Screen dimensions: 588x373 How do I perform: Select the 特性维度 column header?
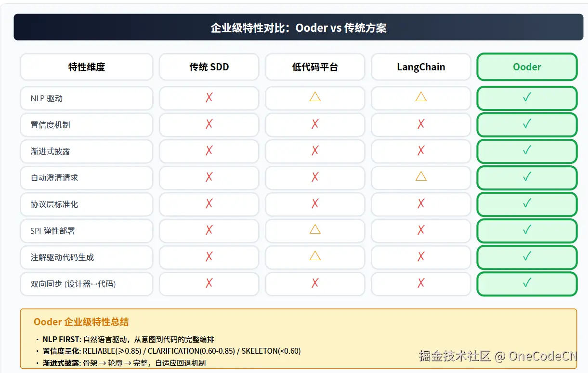click(86, 67)
